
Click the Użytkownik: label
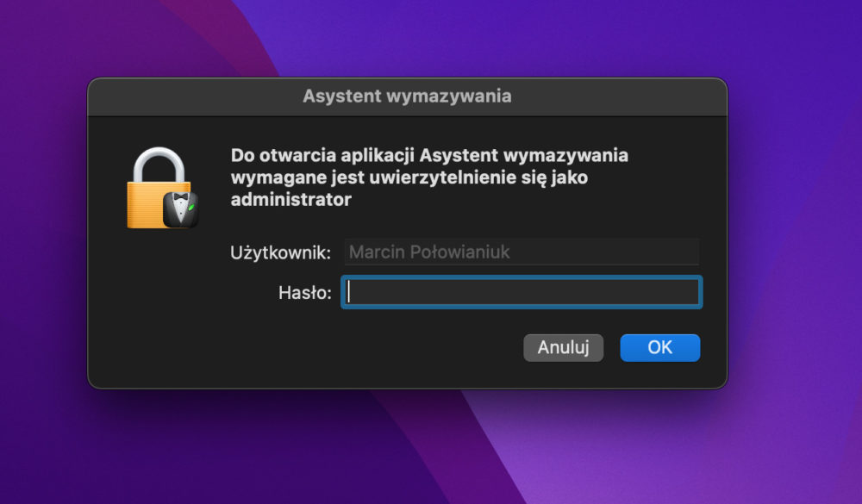pyautogui.click(x=280, y=252)
